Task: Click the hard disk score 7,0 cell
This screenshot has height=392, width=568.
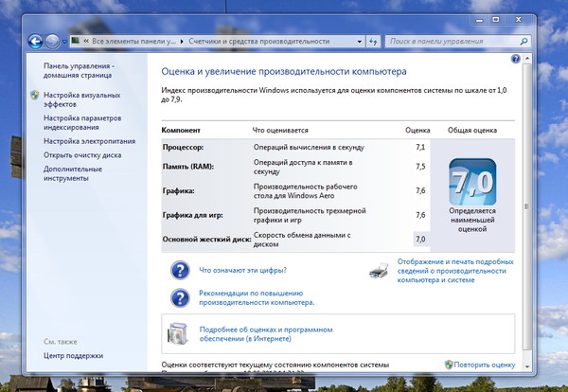Action: 421,240
